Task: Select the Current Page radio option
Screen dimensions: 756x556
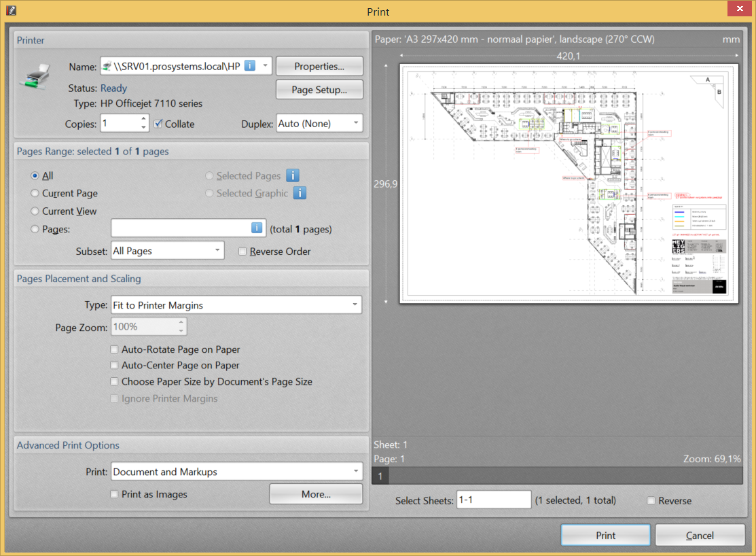Action: [35, 193]
